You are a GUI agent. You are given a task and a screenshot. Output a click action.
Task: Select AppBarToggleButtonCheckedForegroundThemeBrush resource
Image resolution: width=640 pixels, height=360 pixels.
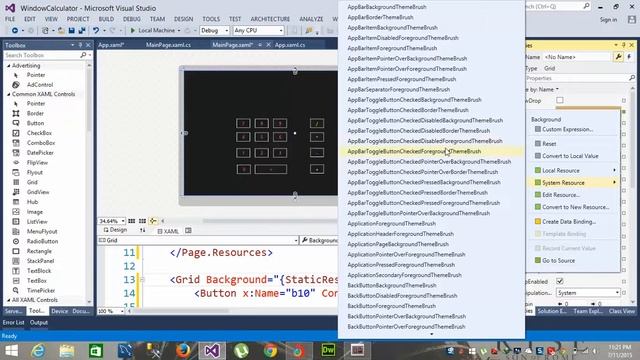(414, 151)
